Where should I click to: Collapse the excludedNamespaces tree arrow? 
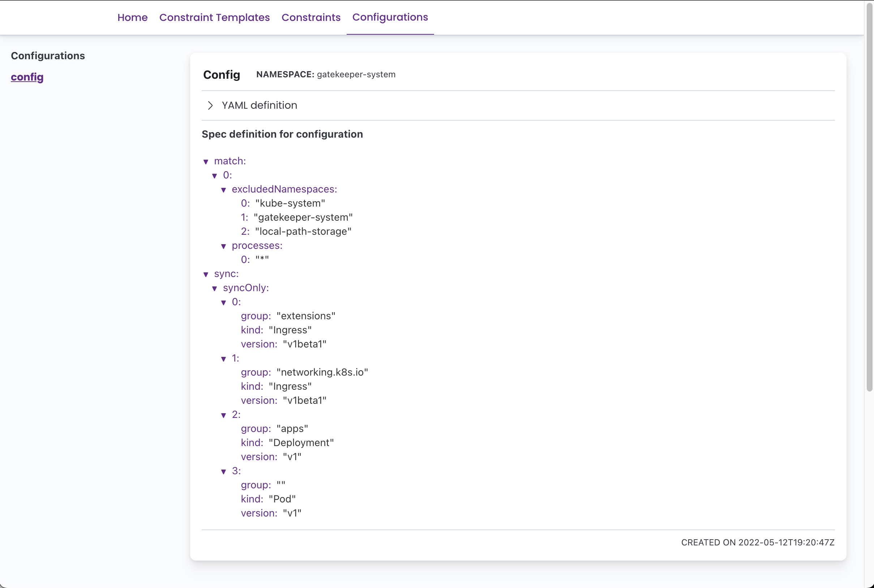point(224,190)
